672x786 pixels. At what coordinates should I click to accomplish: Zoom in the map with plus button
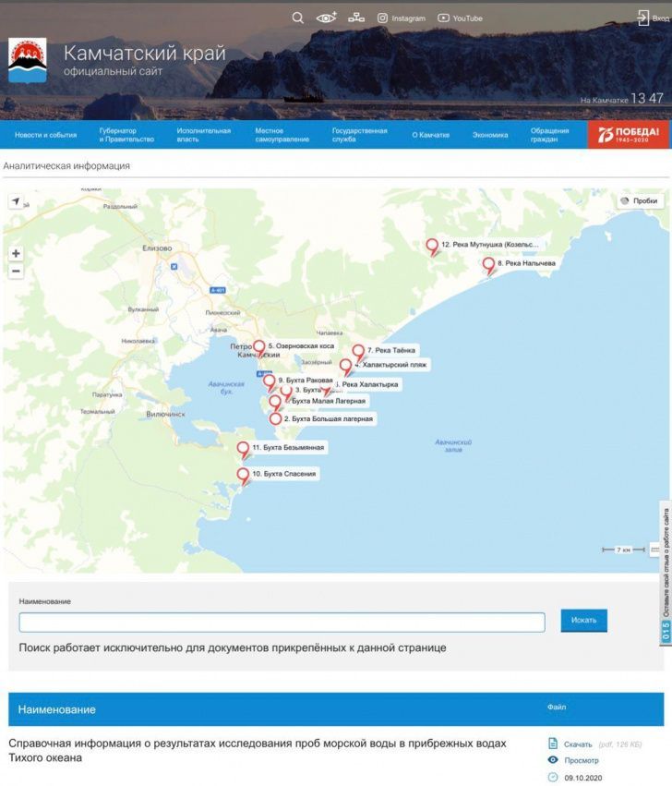pyautogui.click(x=16, y=253)
